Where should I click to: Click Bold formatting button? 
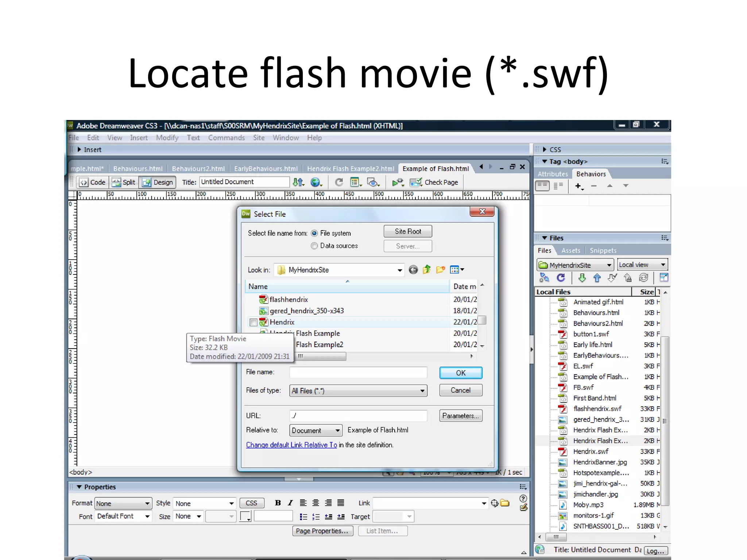point(278,503)
